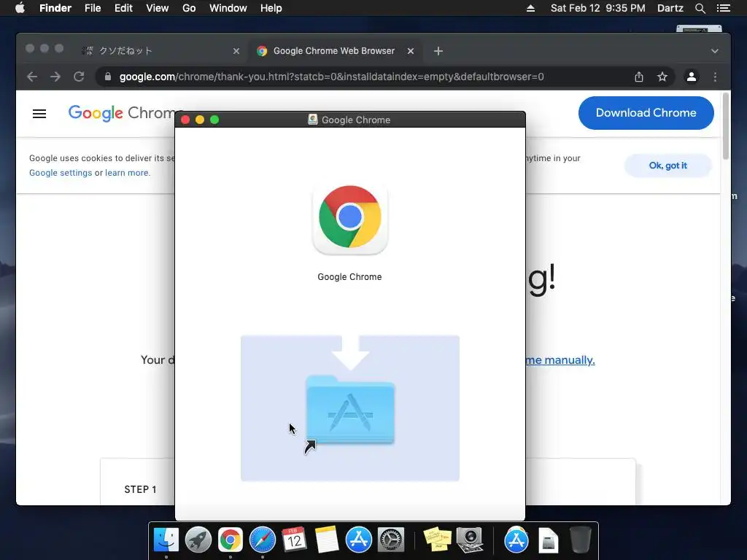Open the Help menu

pos(271,8)
